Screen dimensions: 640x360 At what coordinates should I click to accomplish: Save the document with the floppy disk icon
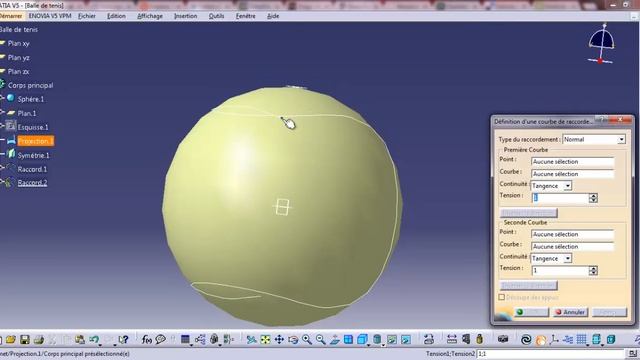coord(24,340)
